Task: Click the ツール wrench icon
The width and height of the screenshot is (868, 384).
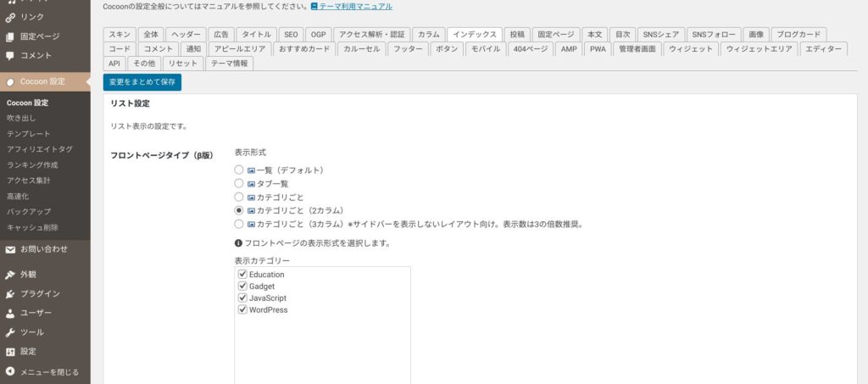Action: tap(10, 332)
